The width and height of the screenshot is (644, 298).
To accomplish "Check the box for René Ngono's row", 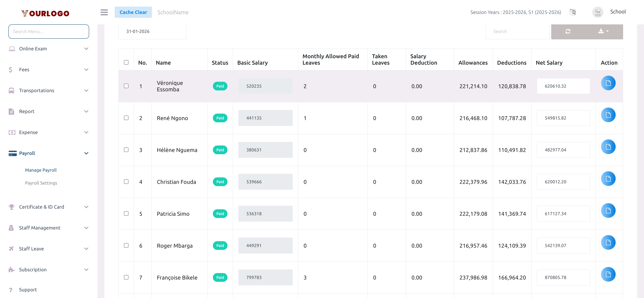I will 126,118.
